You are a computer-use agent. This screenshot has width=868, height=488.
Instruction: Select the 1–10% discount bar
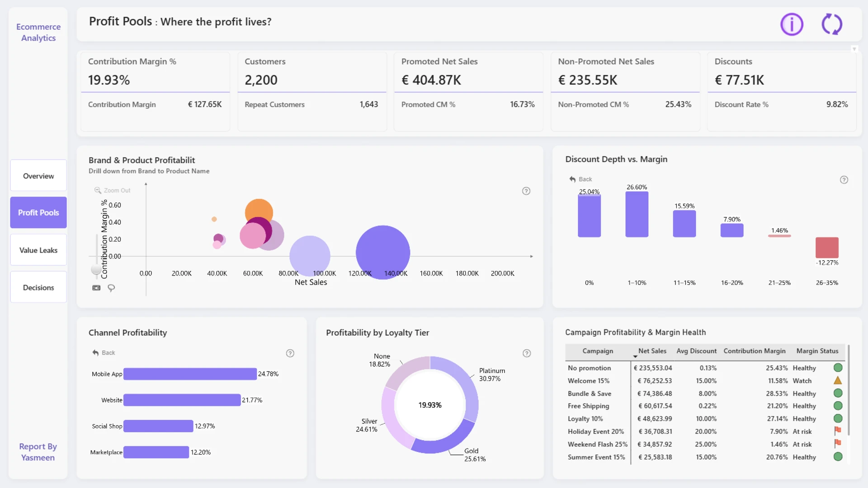[x=637, y=214]
